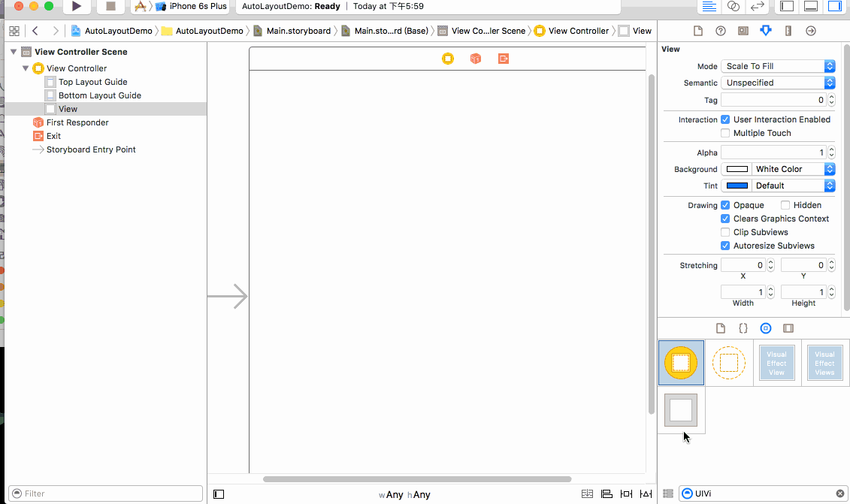850x504 pixels.
Task: Stop the running task
Action: pyautogui.click(x=110, y=7)
